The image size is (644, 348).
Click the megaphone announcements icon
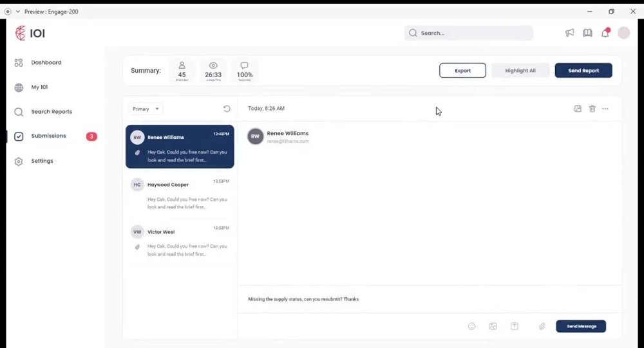click(569, 33)
